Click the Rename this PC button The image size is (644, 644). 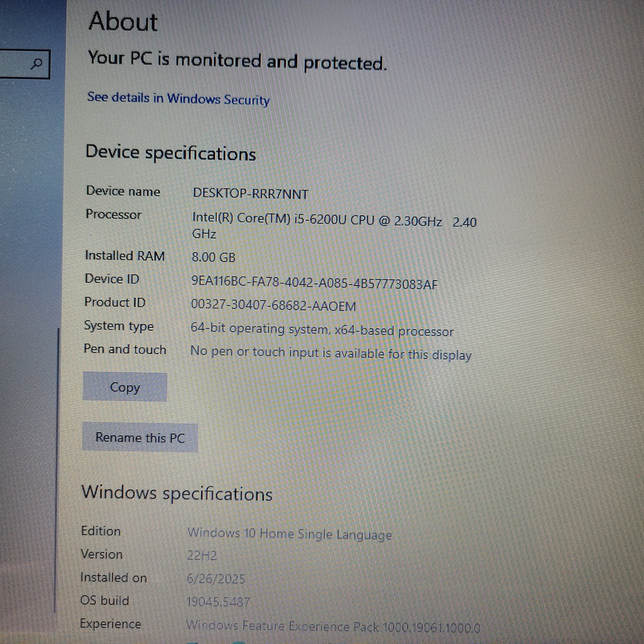[140, 437]
